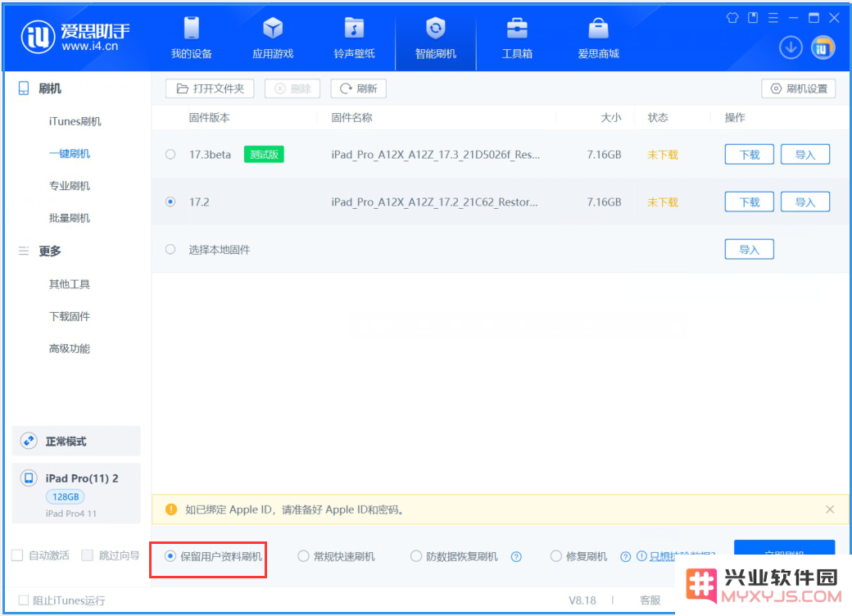The width and height of the screenshot is (852, 616).
Task: Click help icon next to 修复刷机
Action: point(625,557)
